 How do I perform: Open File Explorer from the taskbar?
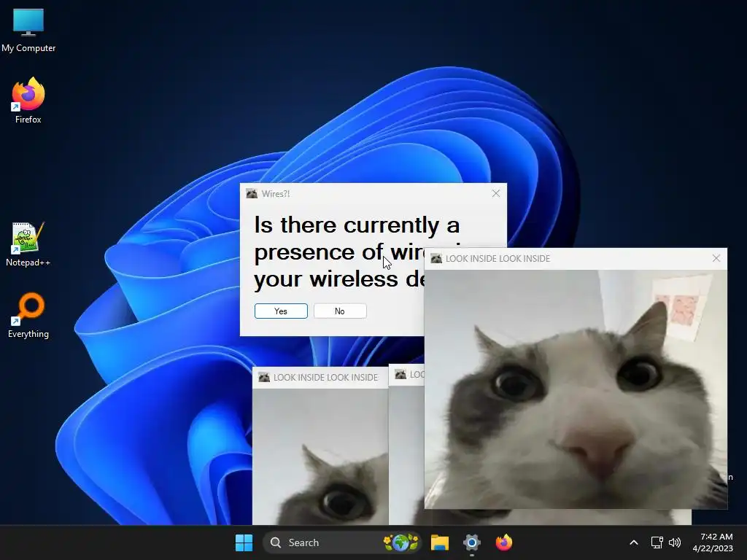tap(440, 542)
